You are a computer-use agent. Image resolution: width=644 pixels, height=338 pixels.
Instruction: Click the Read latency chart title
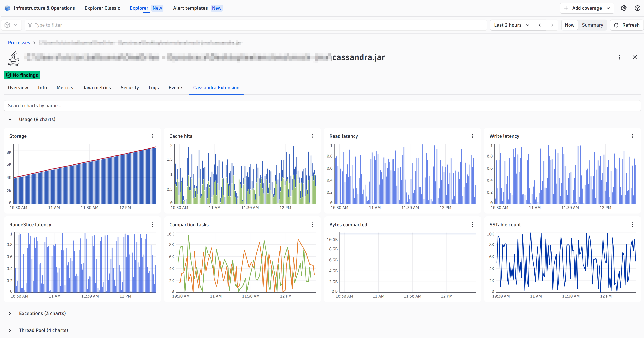343,136
